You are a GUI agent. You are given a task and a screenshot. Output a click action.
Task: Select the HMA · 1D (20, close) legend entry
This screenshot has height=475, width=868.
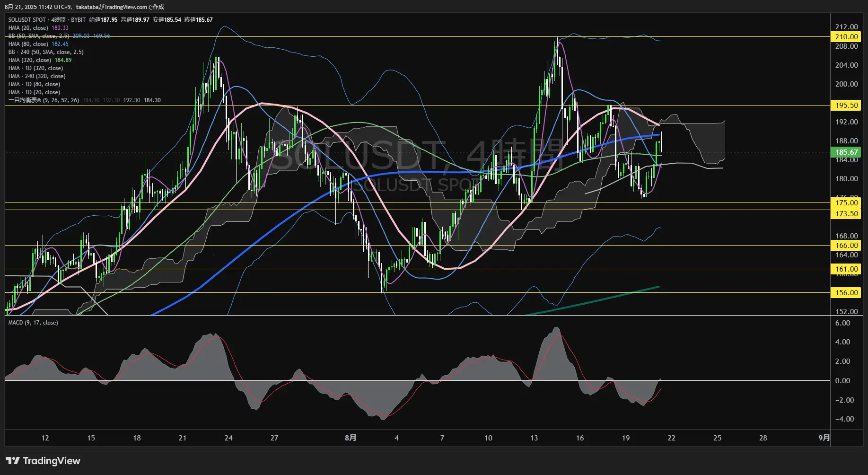click(34, 92)
